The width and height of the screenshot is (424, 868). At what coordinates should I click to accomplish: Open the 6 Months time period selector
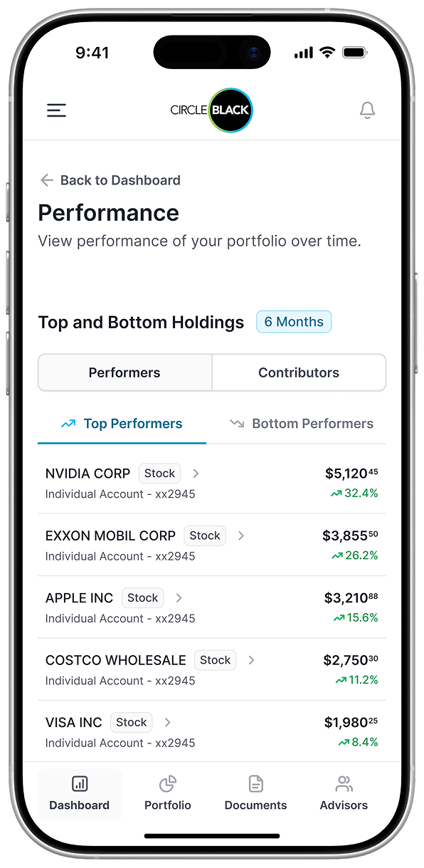click(x=294, y=321)
